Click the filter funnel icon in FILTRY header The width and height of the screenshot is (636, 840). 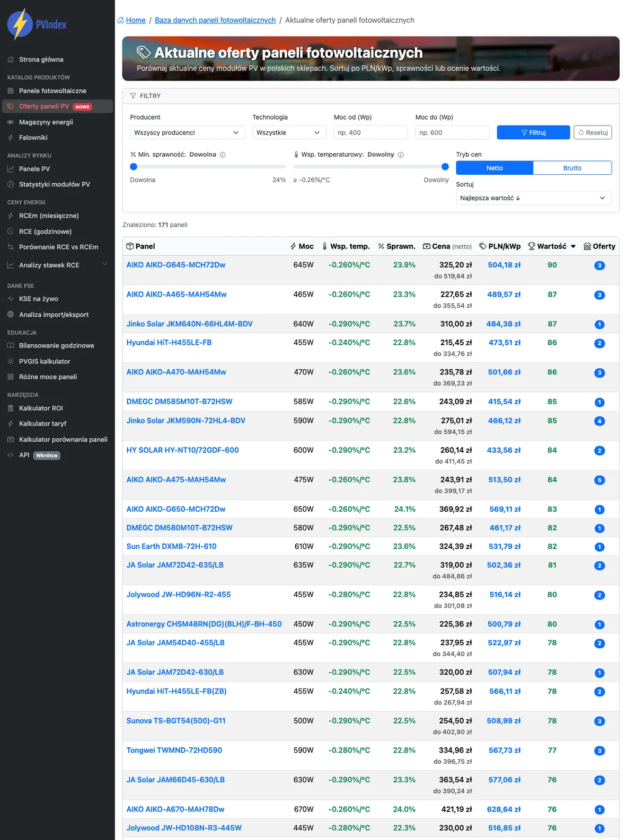[133, 96]
